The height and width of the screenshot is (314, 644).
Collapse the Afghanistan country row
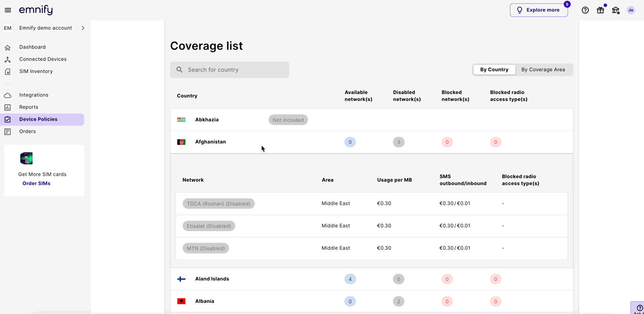(x=372, y=142)
